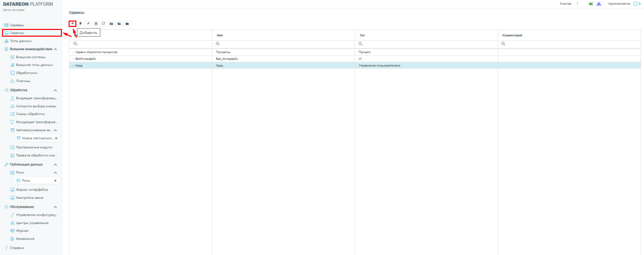Collapse the Обработка section chevron
Viewport: 644px width, 255px height.
(x=55, y=90)
